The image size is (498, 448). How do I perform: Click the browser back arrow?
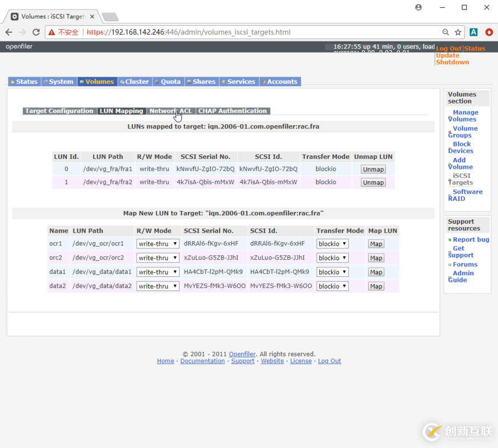click(9, 32)
